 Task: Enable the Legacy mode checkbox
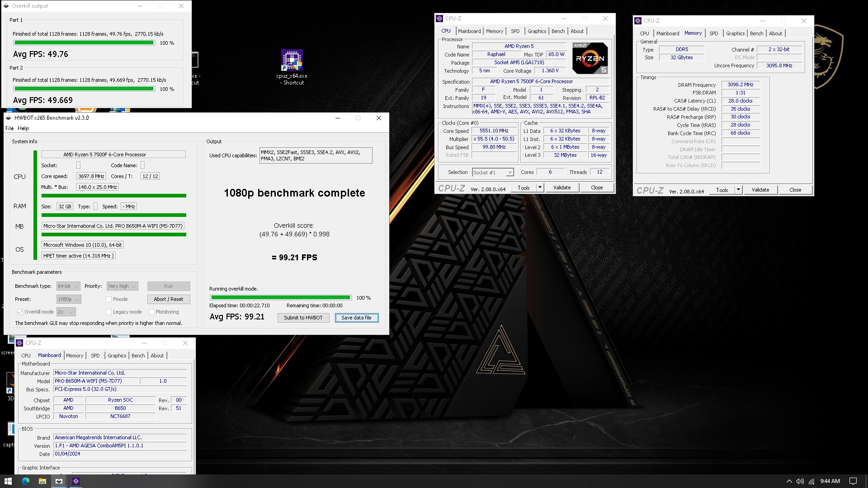tap(108, 312)
